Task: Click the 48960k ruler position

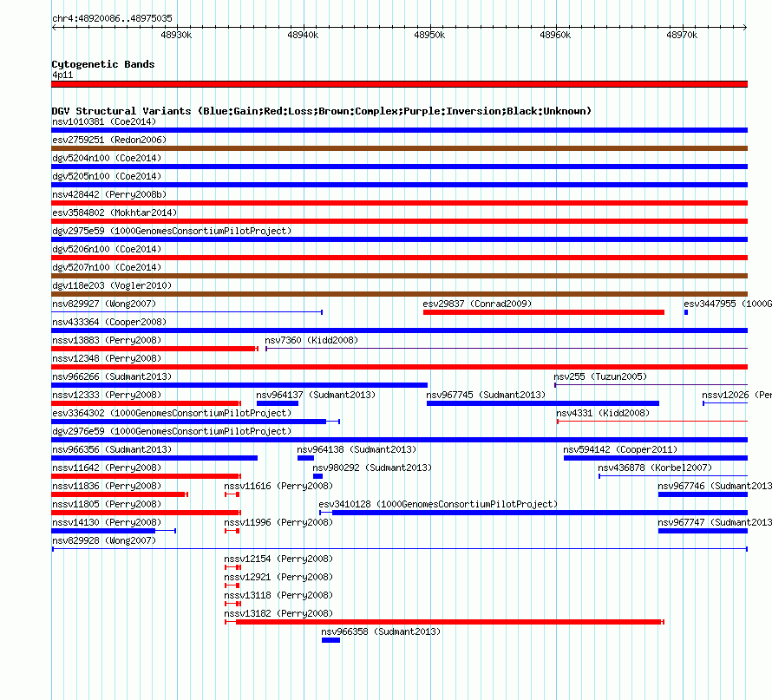Action: pos(555,35)
